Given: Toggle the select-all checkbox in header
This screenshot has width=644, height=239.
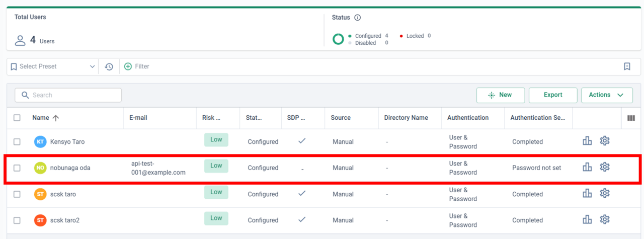Looking at the screenshot, I should pos(17,118).
